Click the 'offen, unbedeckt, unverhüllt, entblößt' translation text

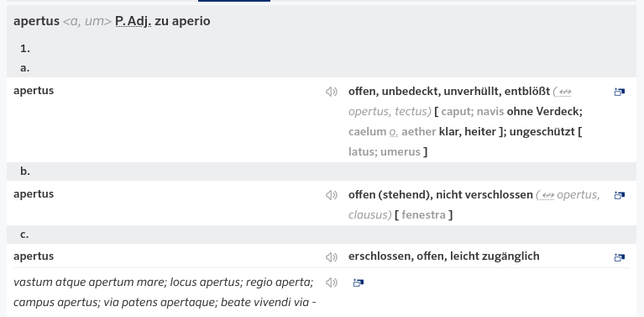pos(449,92)
